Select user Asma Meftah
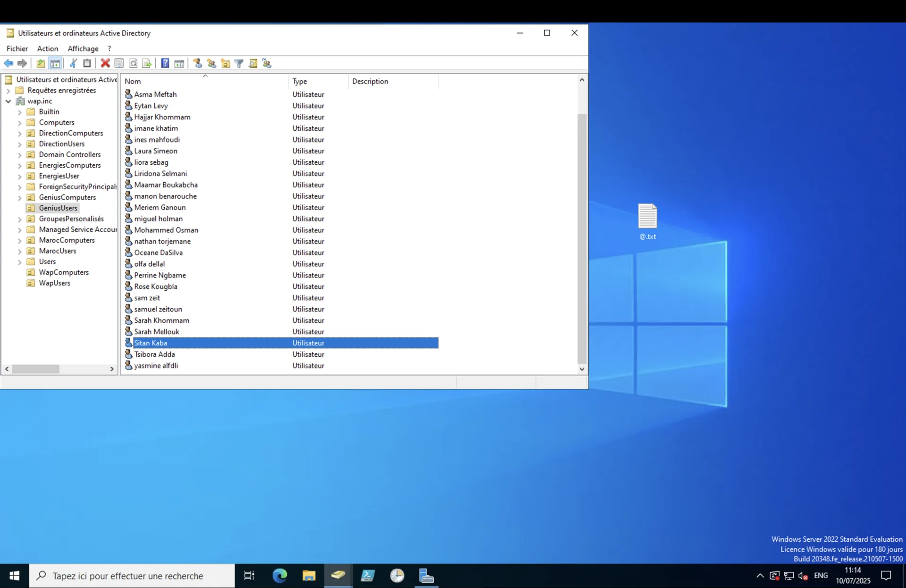Viewport: 906px width, 588px height. point(155,94)
